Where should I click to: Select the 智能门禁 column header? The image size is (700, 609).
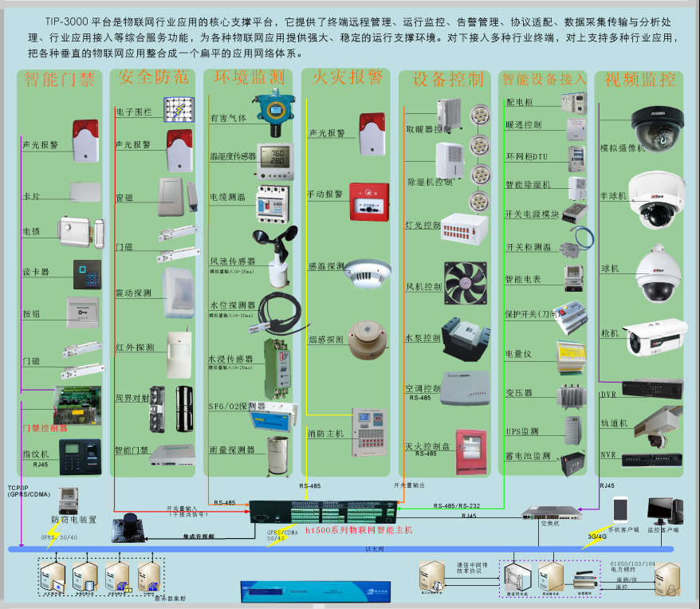pyautogui.click(x=59, y=80)
